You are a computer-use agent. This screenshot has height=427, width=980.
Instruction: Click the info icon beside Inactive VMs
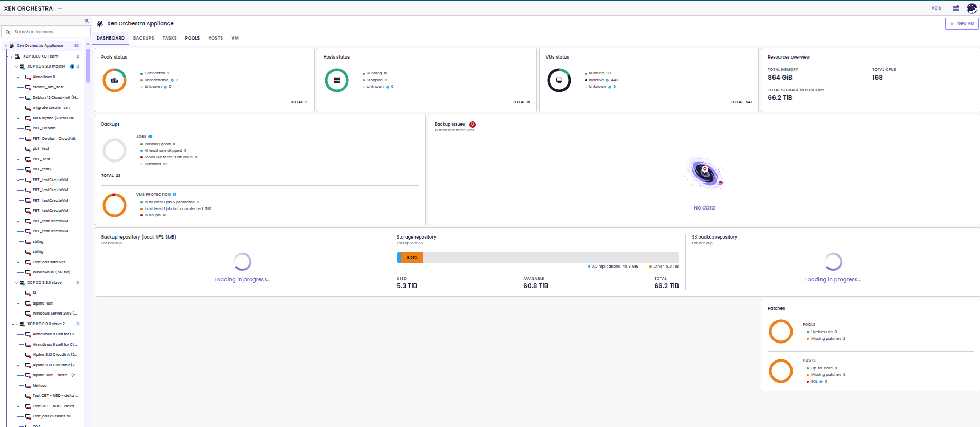607,80
